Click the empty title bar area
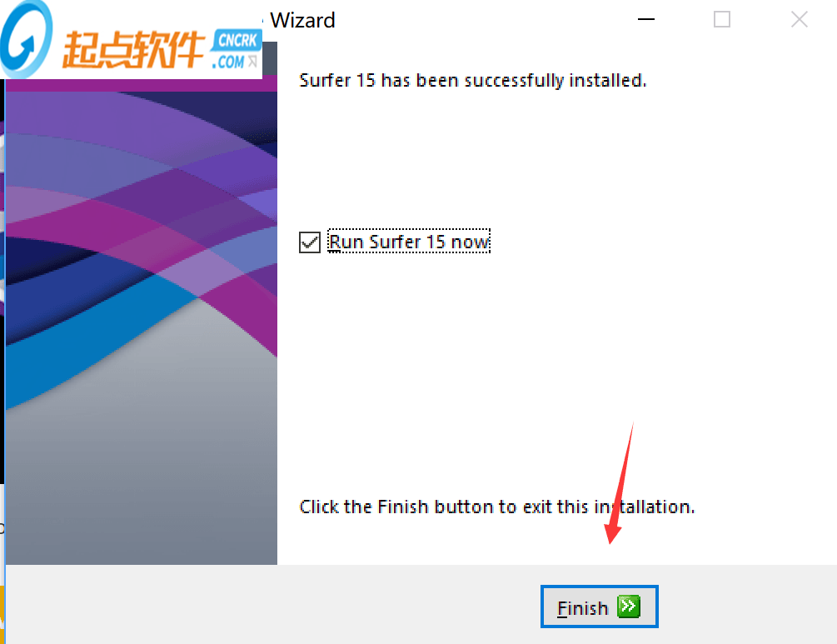 [x=481, y=20]
